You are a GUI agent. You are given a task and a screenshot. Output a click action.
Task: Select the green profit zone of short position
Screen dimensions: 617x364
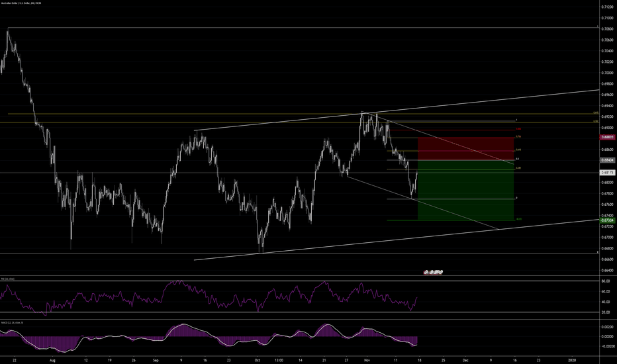click(465, 191)
